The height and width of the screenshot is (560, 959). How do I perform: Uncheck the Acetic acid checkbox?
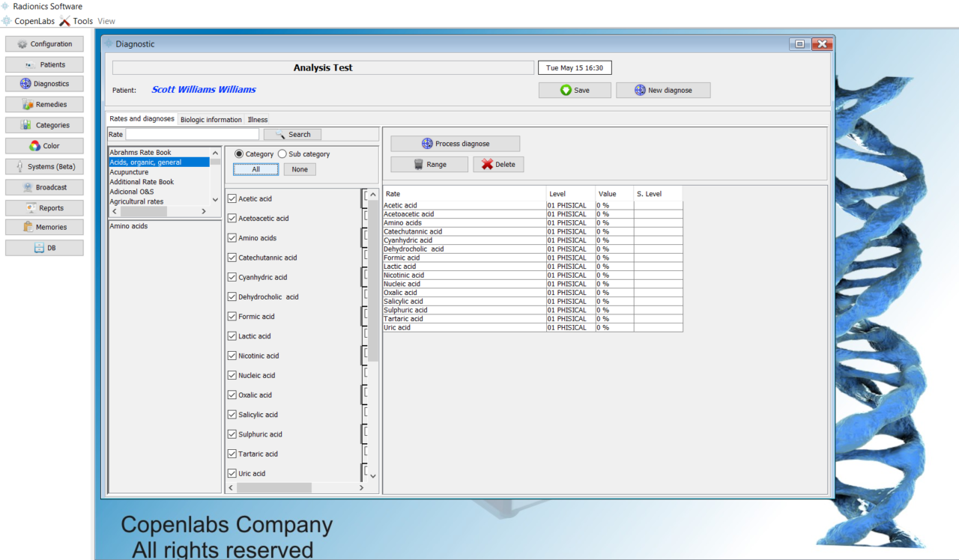click(x=232, y=199)
